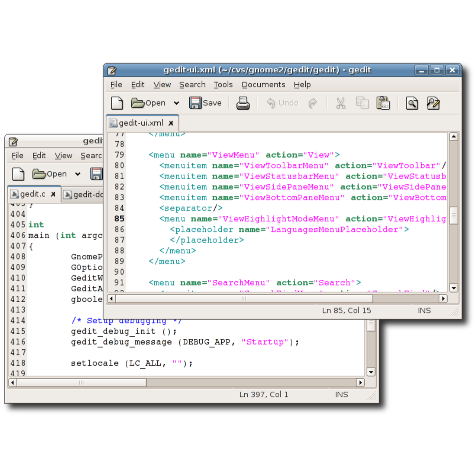The width and height of the screenshot is (476, 476).
Task: Open Edit menu in back gedit window
Action: [39, 156]
